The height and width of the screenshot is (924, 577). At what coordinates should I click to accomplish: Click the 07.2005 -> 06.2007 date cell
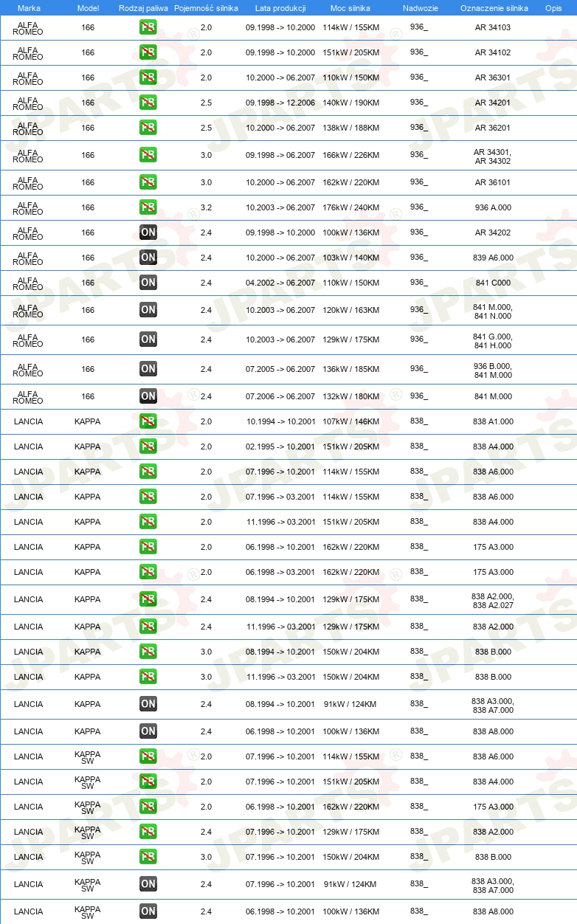(x=280, y=370)
